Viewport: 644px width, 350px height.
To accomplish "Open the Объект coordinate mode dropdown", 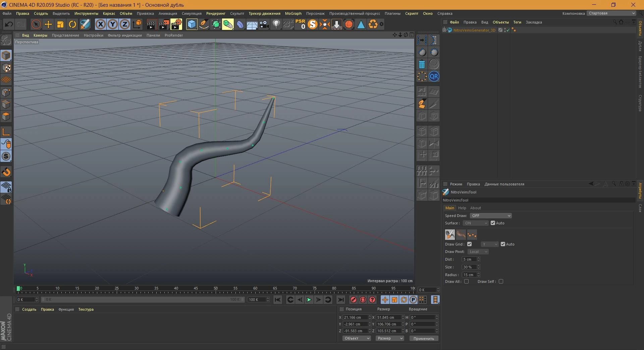I will [x=357, y=338].
